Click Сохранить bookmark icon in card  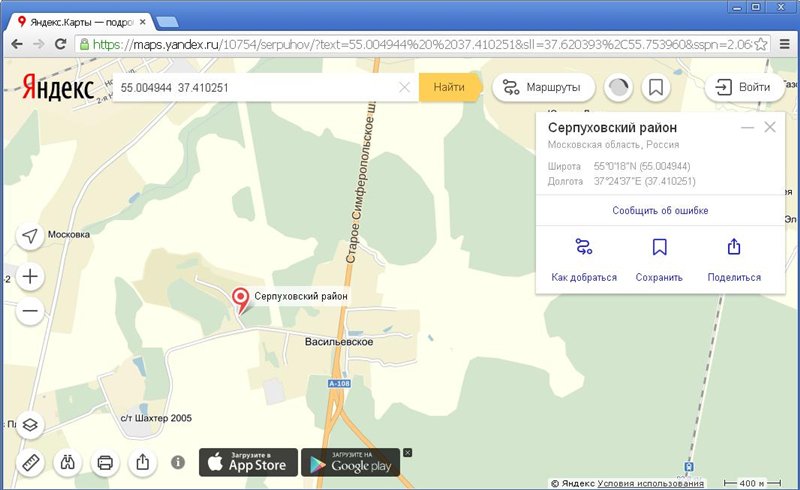pos(659,247)
